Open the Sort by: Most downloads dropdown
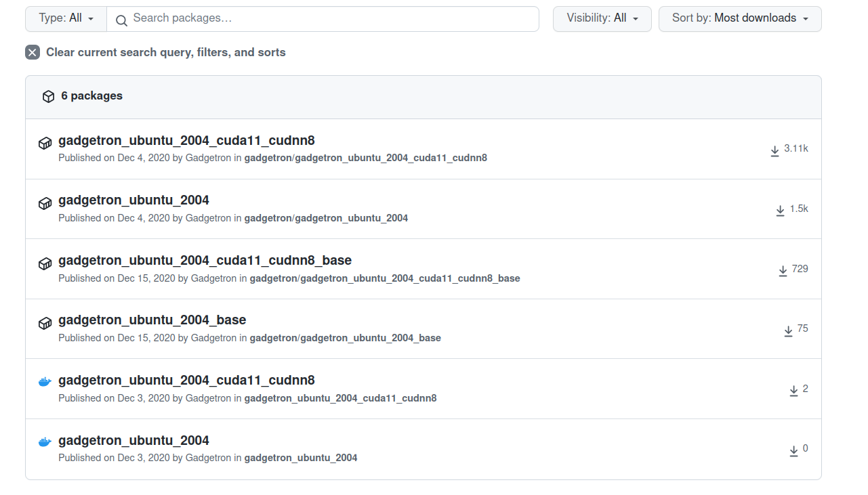This screenshot has height=495, width=868. (x=739, y=18)
